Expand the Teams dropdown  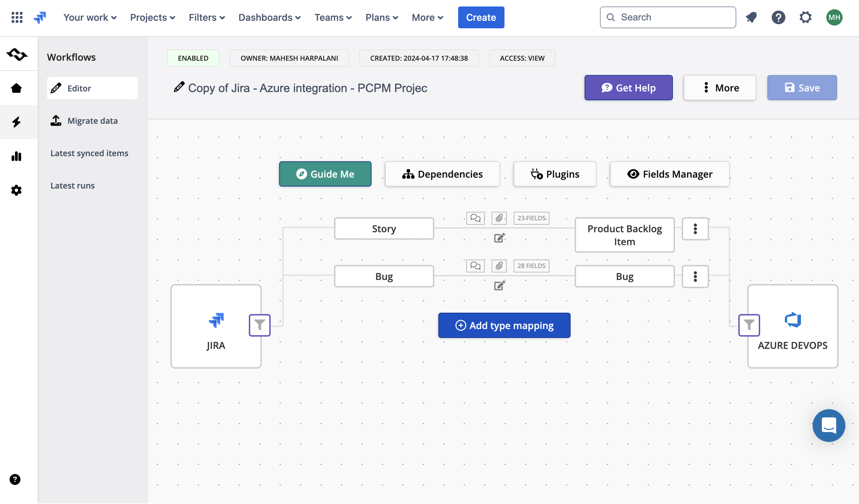coord(333,17)
